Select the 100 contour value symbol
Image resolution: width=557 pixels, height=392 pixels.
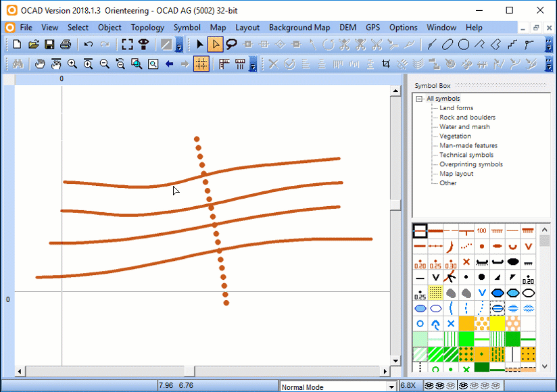[482, 230]
